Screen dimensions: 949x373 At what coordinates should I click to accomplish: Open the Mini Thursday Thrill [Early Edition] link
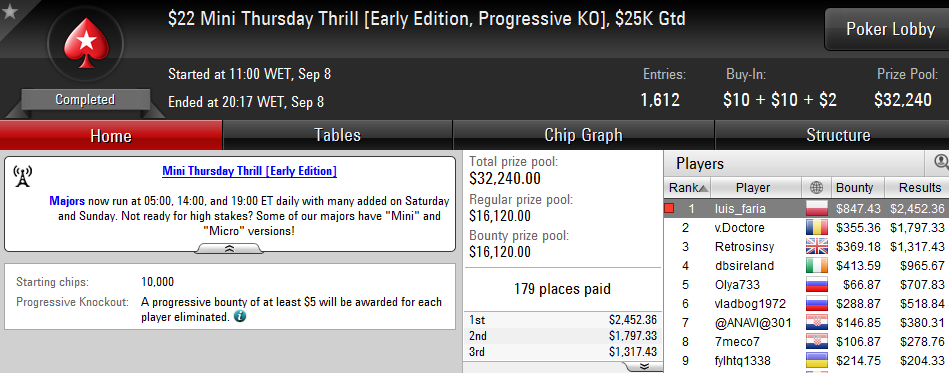[x=249, y=171]
